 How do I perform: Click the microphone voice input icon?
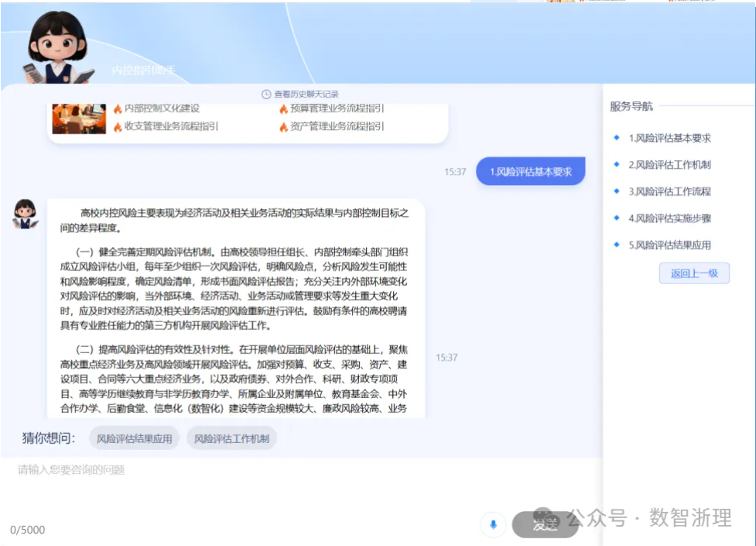[x=493, y=524]
